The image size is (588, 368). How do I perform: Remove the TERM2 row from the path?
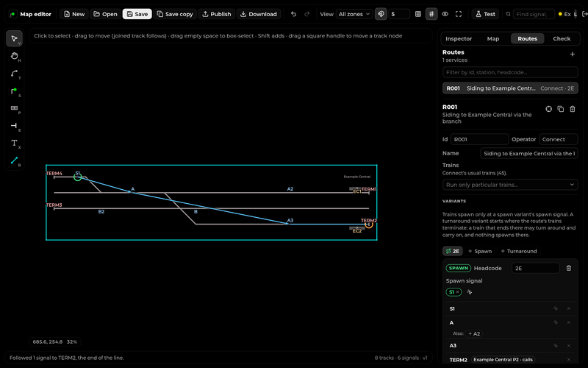(568, 360)
